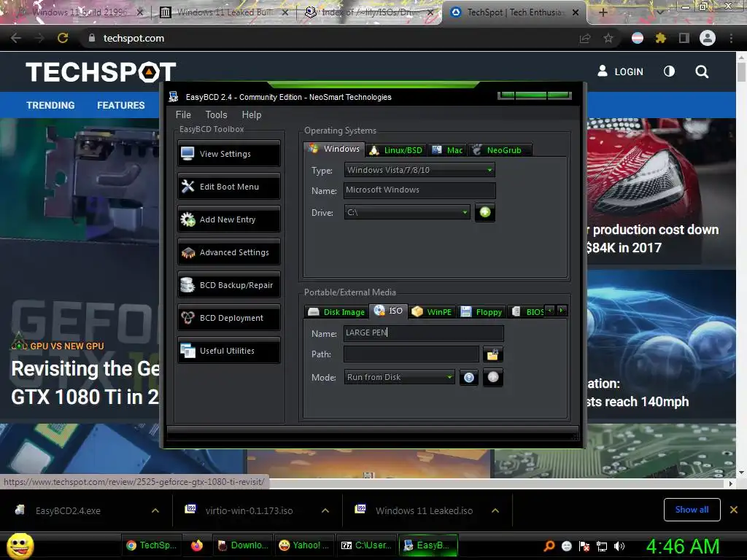
Task: Open Add New Entry section
Action: pyautogui.click(x=228, y=219)
